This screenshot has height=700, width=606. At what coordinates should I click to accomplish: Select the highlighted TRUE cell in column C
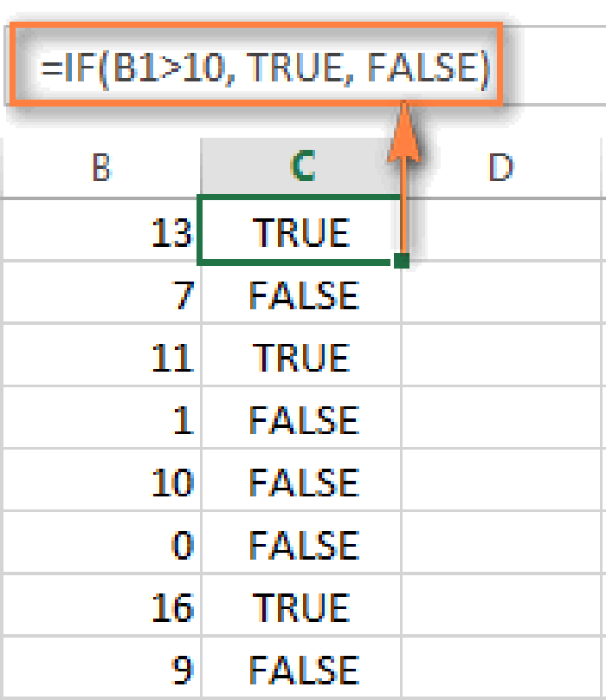pyautogui.click(x=300, y=230)
